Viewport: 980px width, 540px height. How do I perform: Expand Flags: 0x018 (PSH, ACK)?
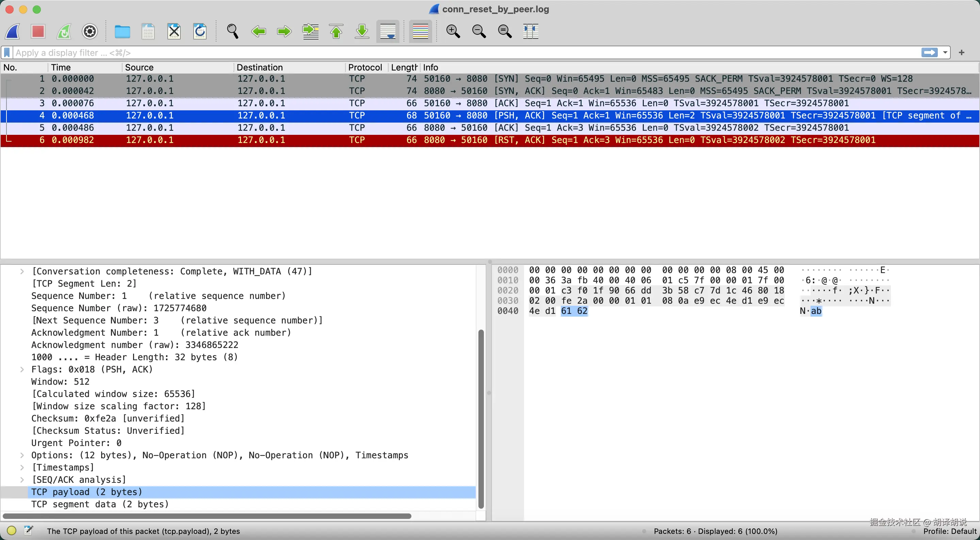click(22, 369)
